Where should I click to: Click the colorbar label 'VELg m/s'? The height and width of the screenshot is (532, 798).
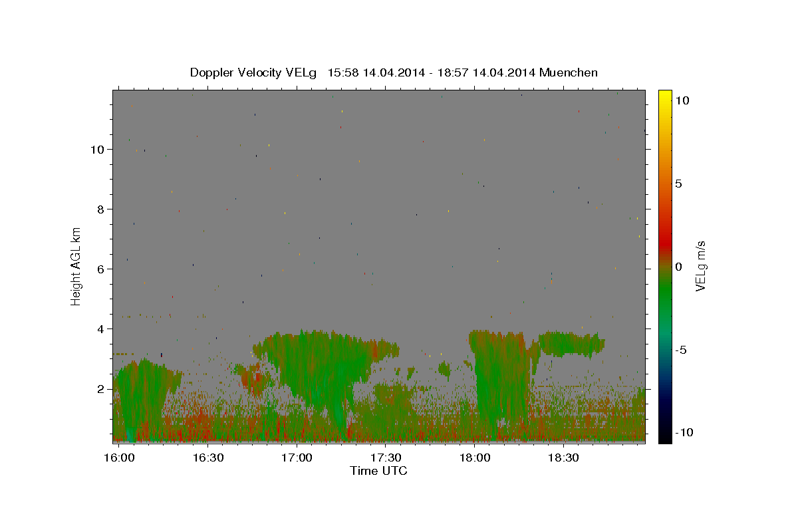click(700, 267)
